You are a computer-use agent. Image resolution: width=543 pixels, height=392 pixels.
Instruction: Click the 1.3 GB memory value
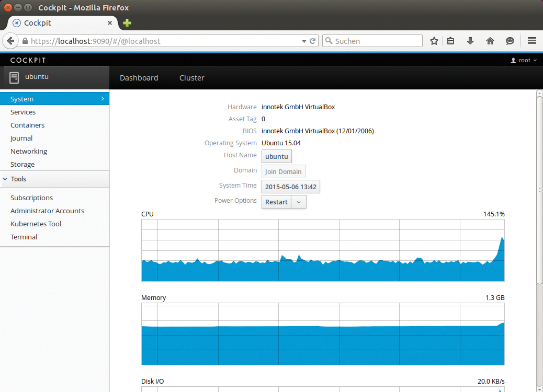pyautogui.click(x=495, y=298)
